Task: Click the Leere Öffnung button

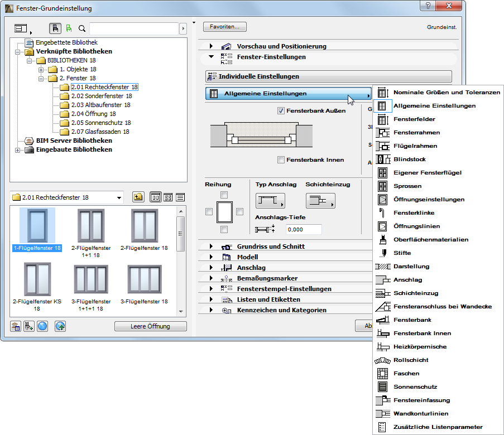Action: pyautogui.click(x=150, y=326)
